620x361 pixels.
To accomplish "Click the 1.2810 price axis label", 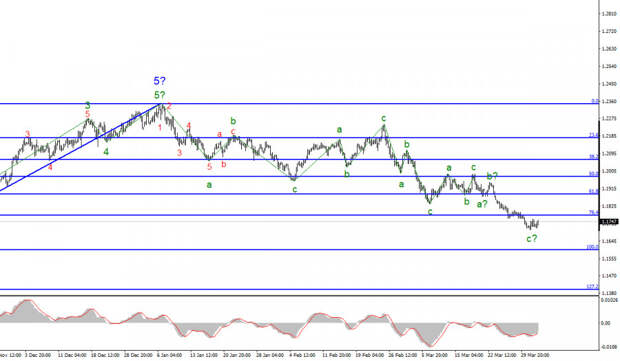I will coord(609,13).
